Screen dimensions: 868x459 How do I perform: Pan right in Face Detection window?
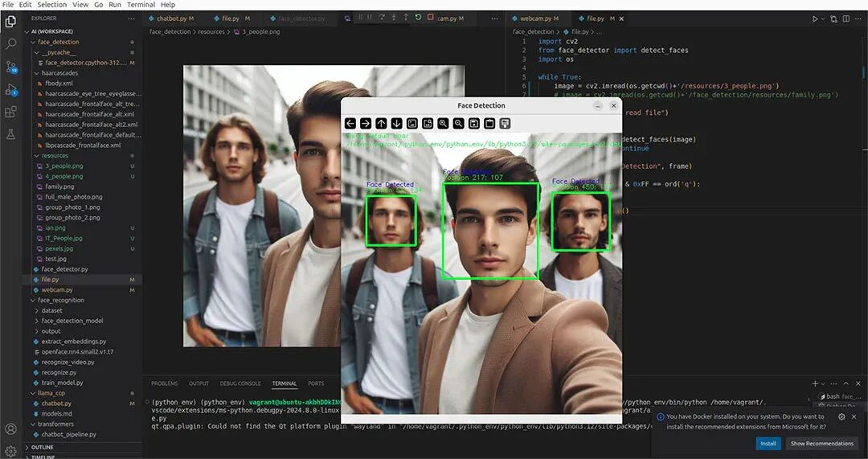click(366, 123)
